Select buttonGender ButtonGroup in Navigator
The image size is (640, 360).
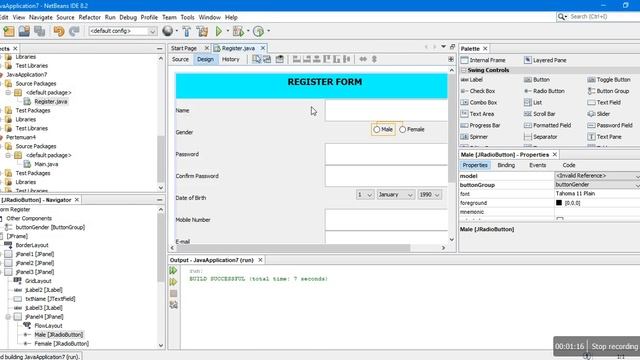50,227
